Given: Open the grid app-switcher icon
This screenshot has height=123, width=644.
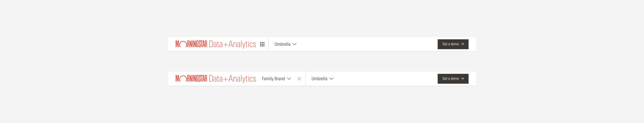Looking at the screenshot, I should (x=262, y=44).
